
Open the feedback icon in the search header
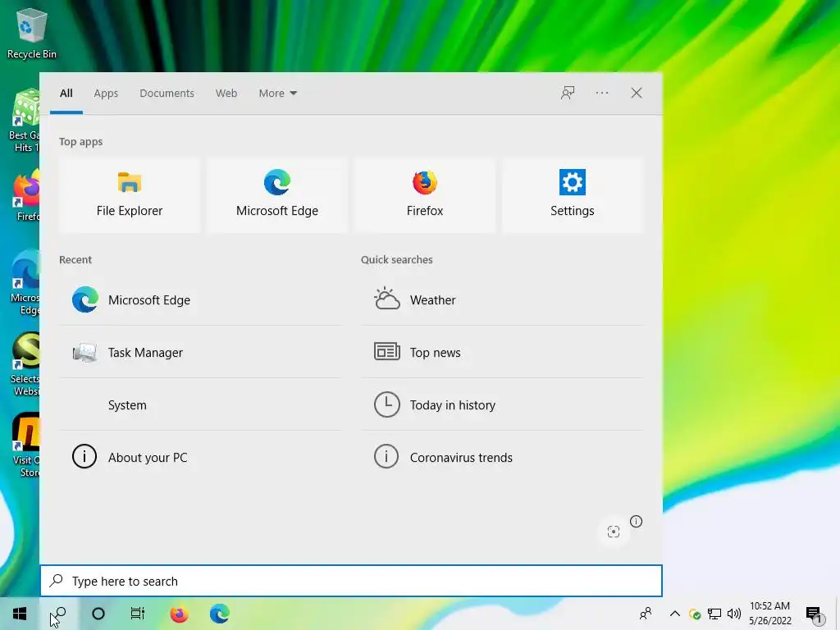point(568,94)
